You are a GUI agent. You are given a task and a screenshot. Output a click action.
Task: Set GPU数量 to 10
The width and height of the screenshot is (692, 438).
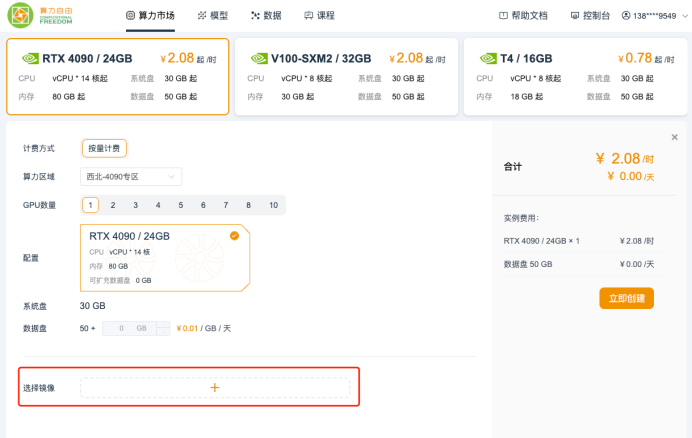coord(274,205)
